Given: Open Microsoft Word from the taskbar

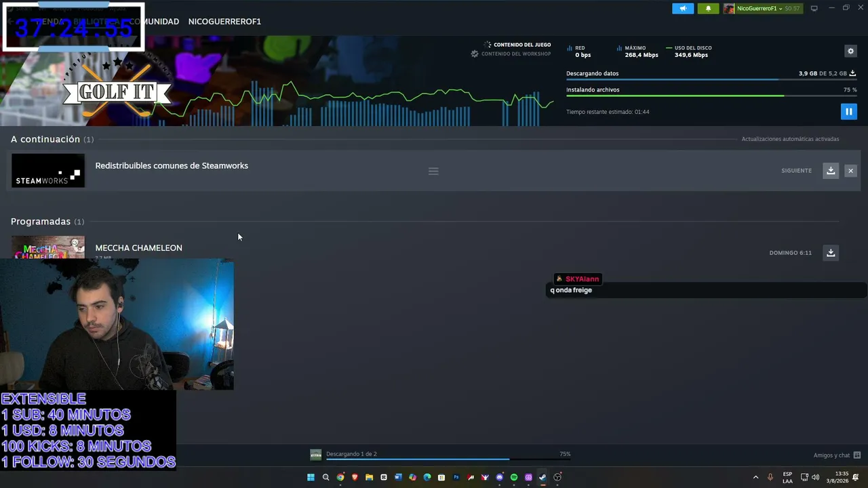Looking at the screenshot, I should pyautogui.click(x=398, y=477).
